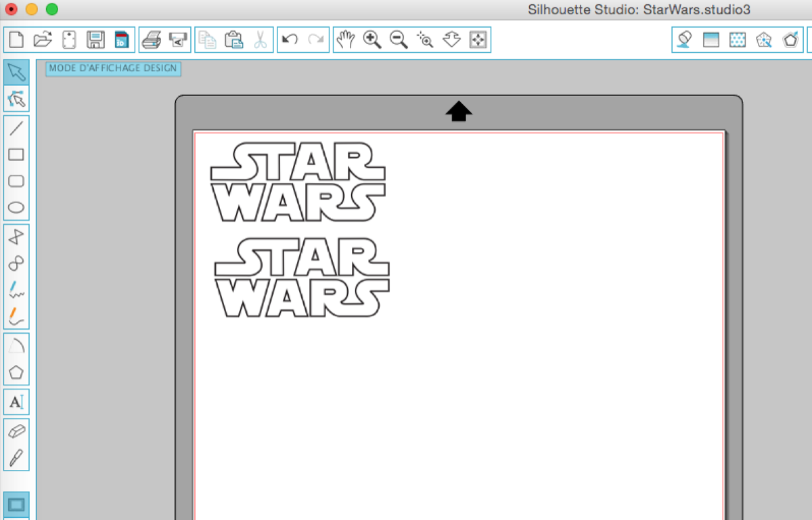Open a file using the folder icon
This screenshot has width=812, height=520.
point(43,39)
